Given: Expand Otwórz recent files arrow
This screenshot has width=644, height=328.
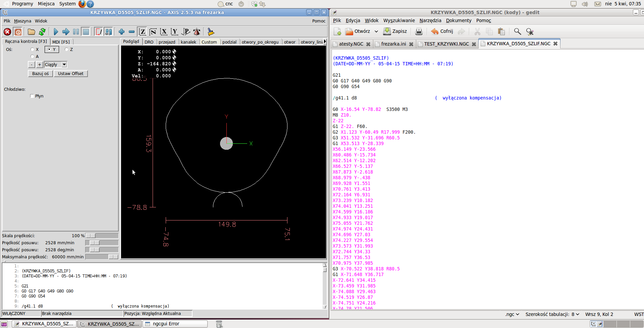Looking at the screenshot, I should (376, 31).
